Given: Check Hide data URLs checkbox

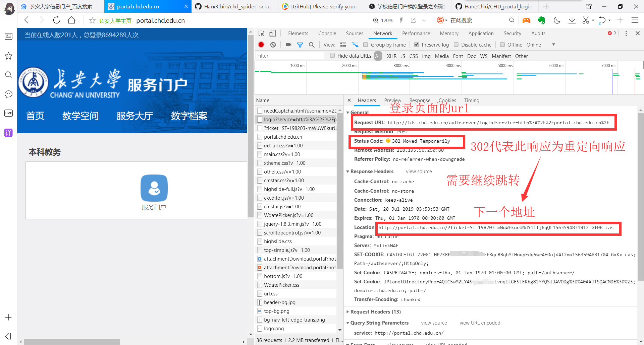Looking at the screenshot, I should (332, 56).
